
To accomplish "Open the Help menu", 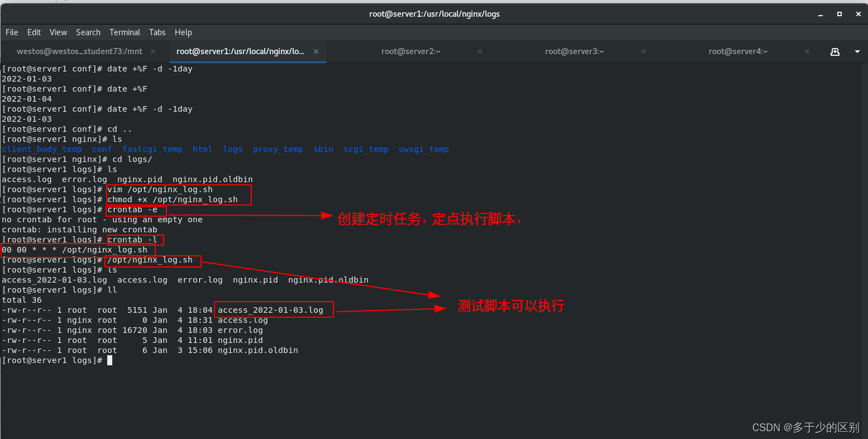I will pos(183,32).
